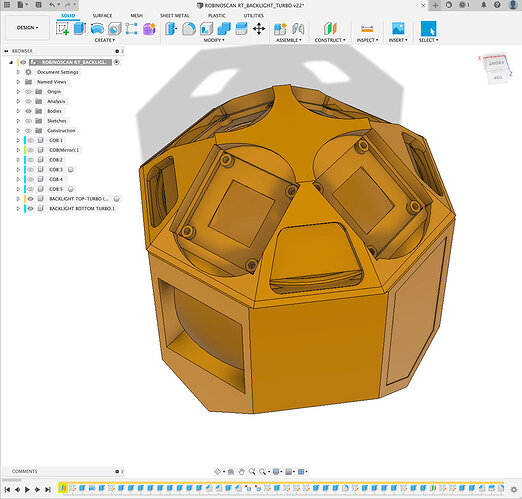Choose the Fillet tool in Modify
522x499 pixels.
[x=189, y=29]
